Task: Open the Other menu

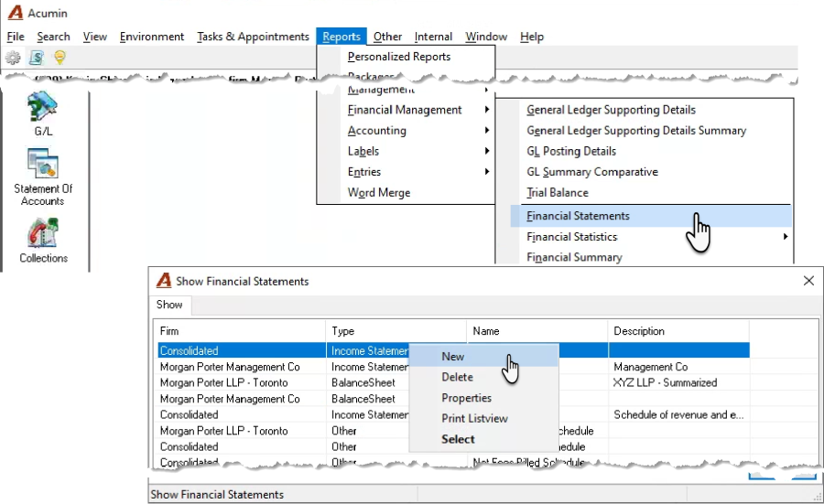Action: coord(388,37)
